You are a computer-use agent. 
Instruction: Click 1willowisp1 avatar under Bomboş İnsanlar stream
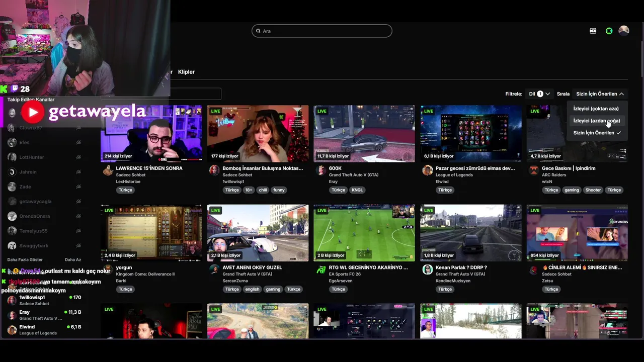214,170
